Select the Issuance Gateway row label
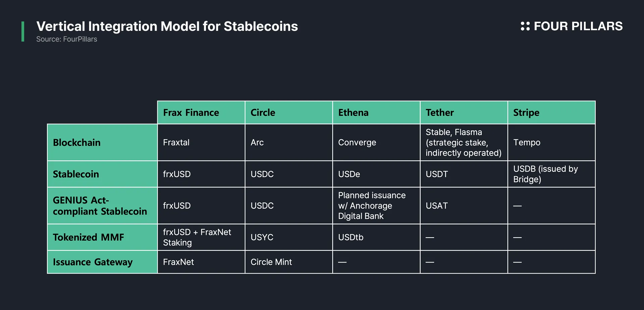The image size is (644, 310). [93, 262]
